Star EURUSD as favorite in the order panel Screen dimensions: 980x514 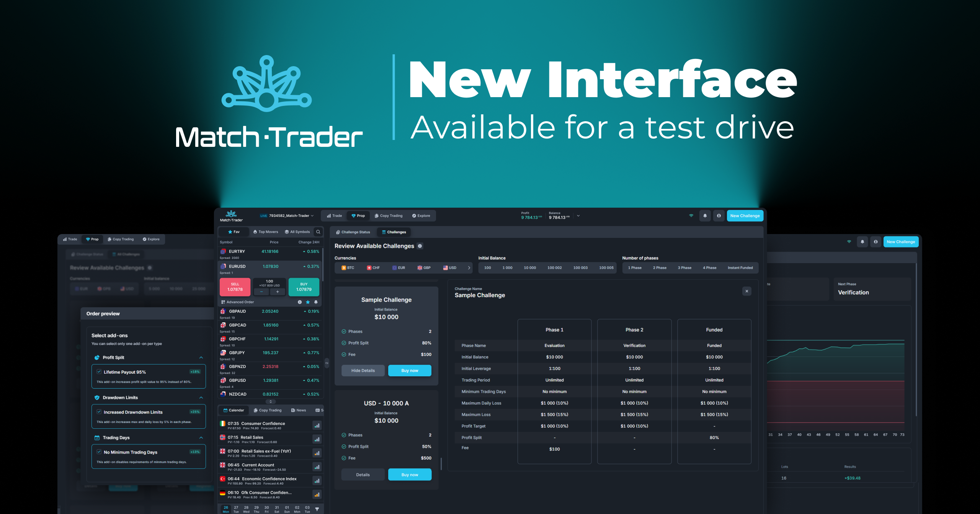tap(308, 302)
